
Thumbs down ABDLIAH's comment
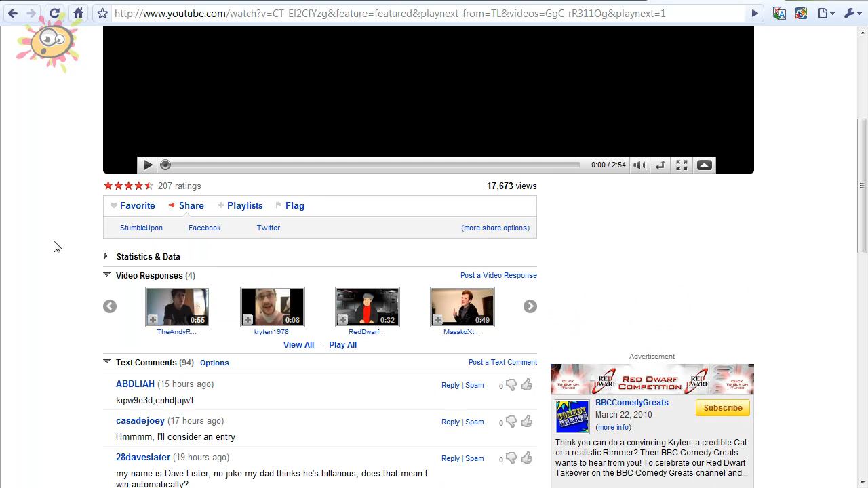tap(511, 385)
